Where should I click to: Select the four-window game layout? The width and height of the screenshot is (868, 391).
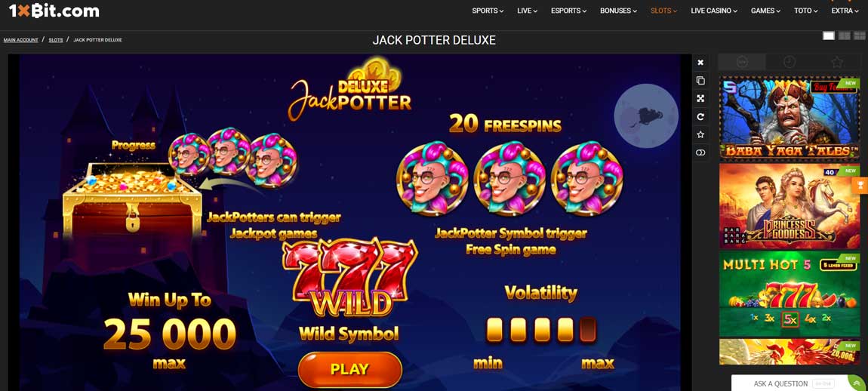[859, 36]
